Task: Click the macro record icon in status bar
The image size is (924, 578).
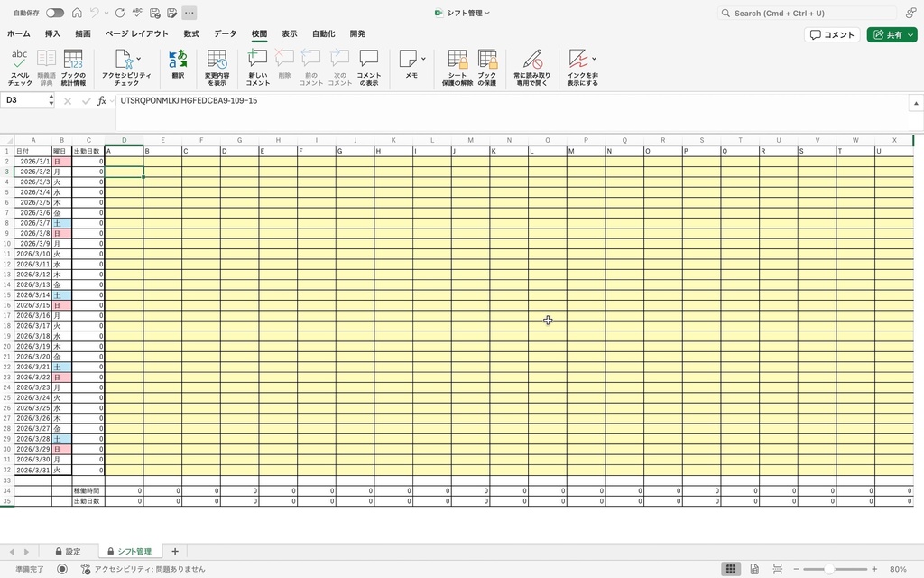Action: point(62,569)
